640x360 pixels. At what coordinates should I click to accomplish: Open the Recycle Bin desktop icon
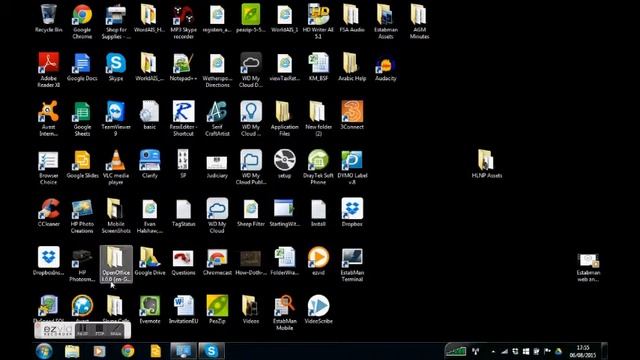pyautogui.click(x=48, y=19)
